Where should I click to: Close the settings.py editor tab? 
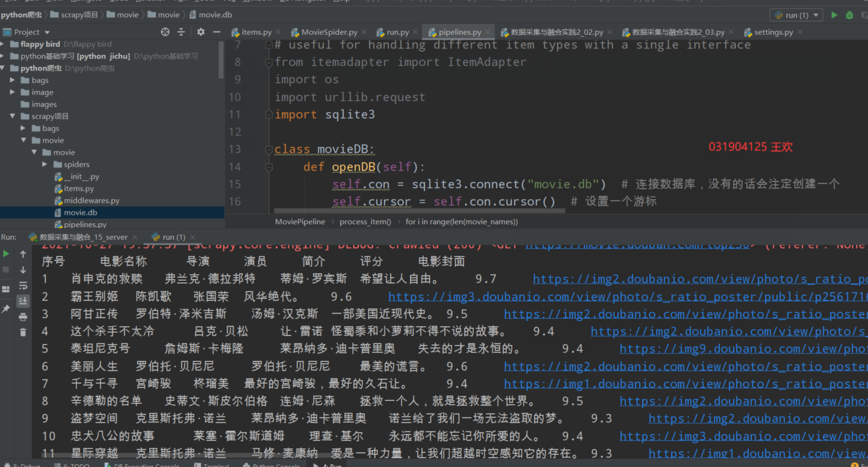point(800,32)
